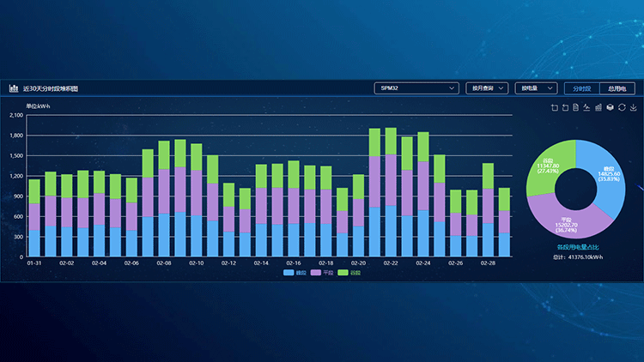Switch chart to line chart icon

click(x=586, y=107)
